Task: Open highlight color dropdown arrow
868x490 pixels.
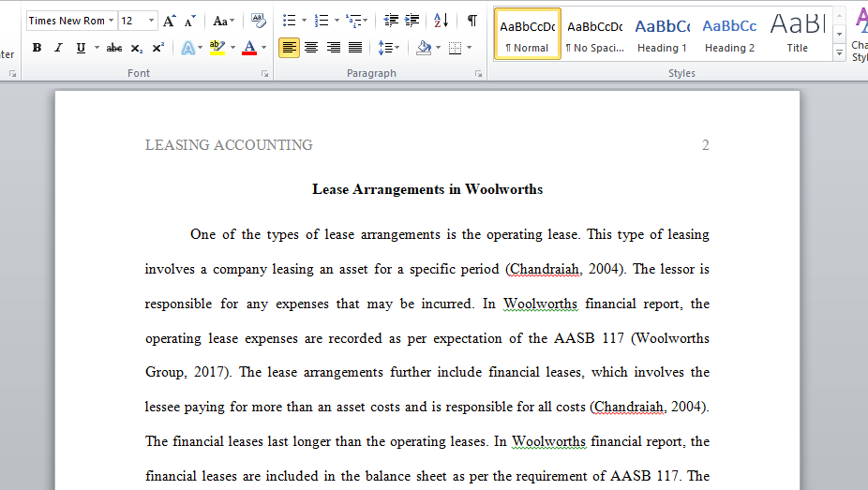Action: click(x=232, y=48)
